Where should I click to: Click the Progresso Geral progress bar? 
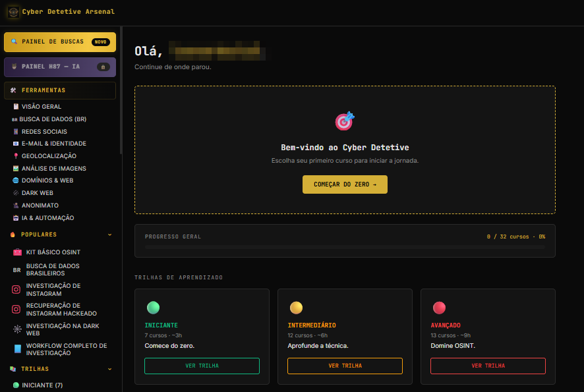tap(345, 247)
